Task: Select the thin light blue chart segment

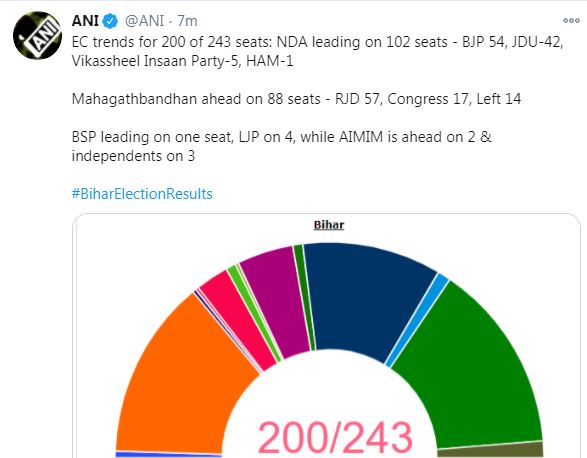Action: tap(417, 320)
